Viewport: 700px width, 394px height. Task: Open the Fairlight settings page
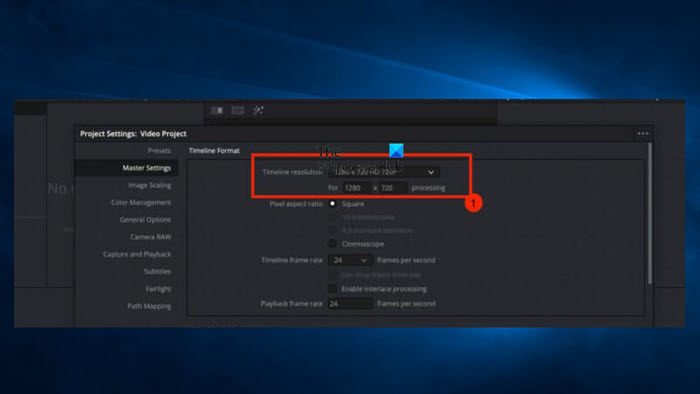pos(158,289)
